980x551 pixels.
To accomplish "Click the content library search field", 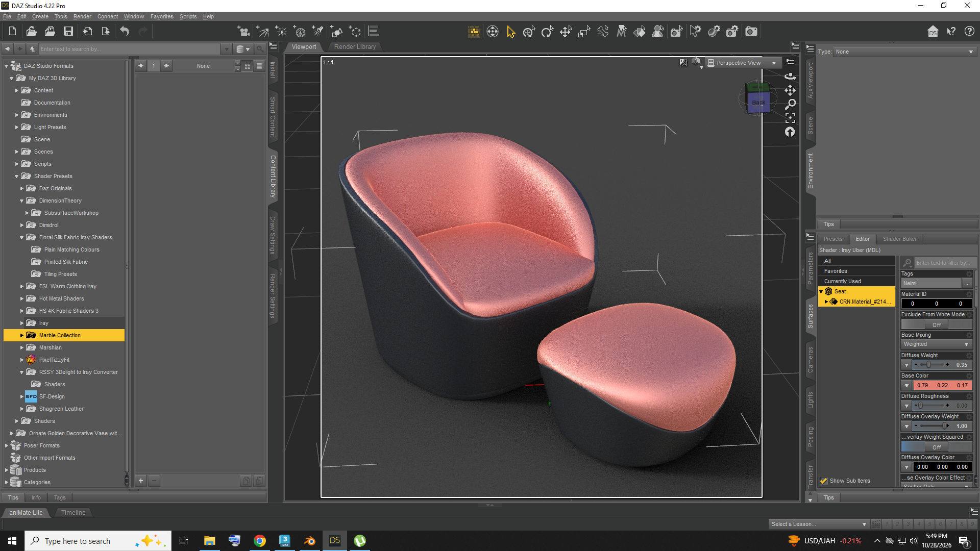I will (130, 49).
